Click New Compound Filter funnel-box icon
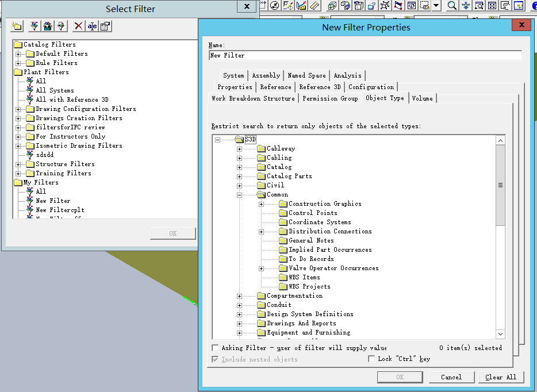Viewport: 537px width, 392px height. (x=48, y=26)
